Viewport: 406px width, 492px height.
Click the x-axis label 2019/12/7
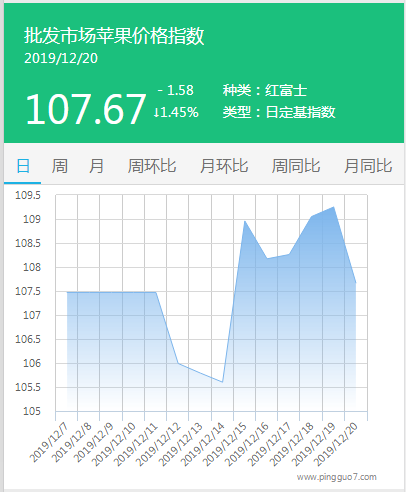(49, 442)
